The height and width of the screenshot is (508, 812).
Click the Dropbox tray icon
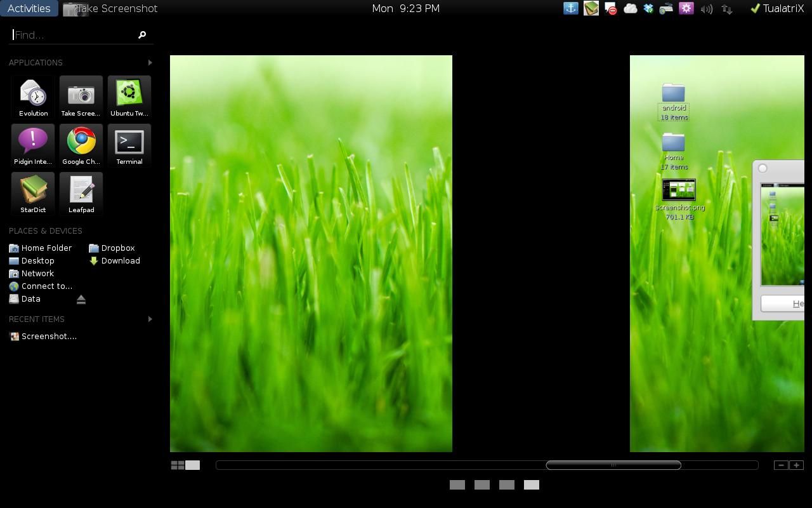point(648,9)
